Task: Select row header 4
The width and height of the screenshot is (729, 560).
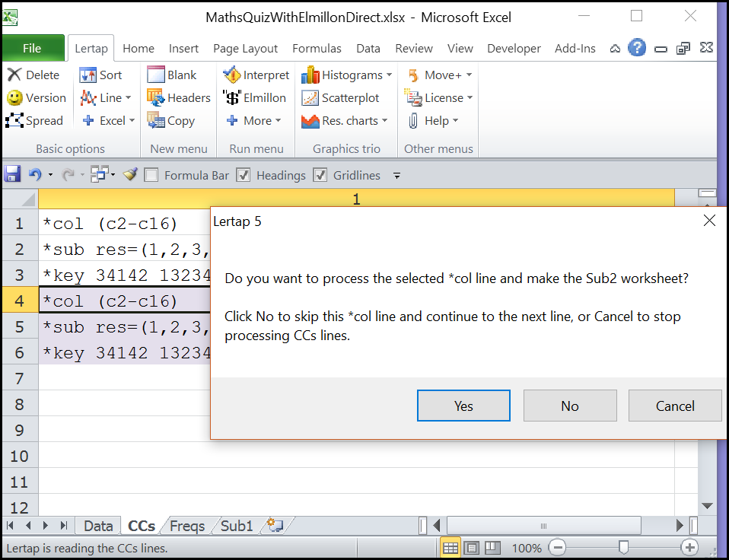Action: point(19,301)
